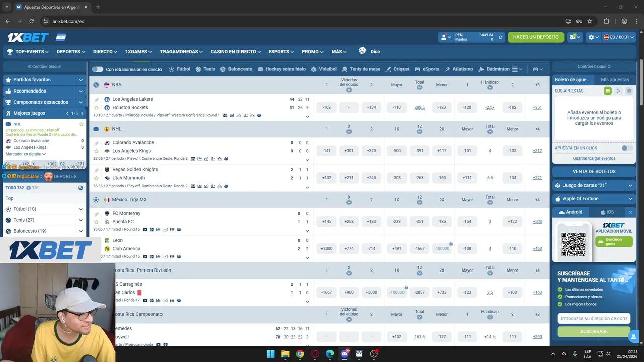Click the Guardar/cargar eventos link
The image size is (644, 362).
pos(594,159)
